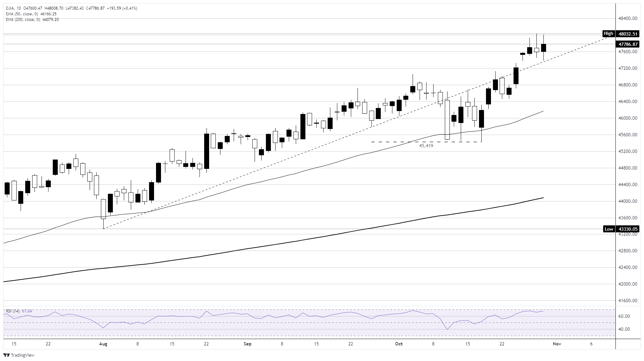644x361 pixels.
Task: Click the 48400.00 price axis label
Action: tap(628, 19)
